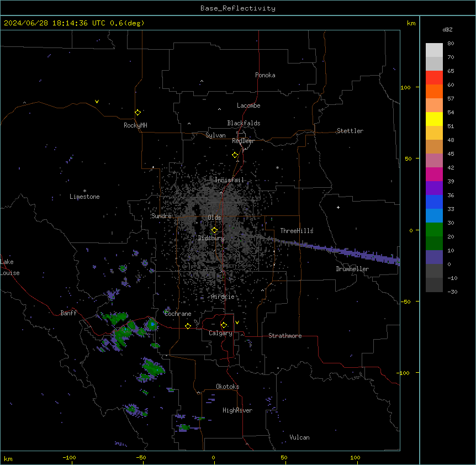Click the Didsbury label
Viewport: 476px width, 465px height.
point(211,238)
